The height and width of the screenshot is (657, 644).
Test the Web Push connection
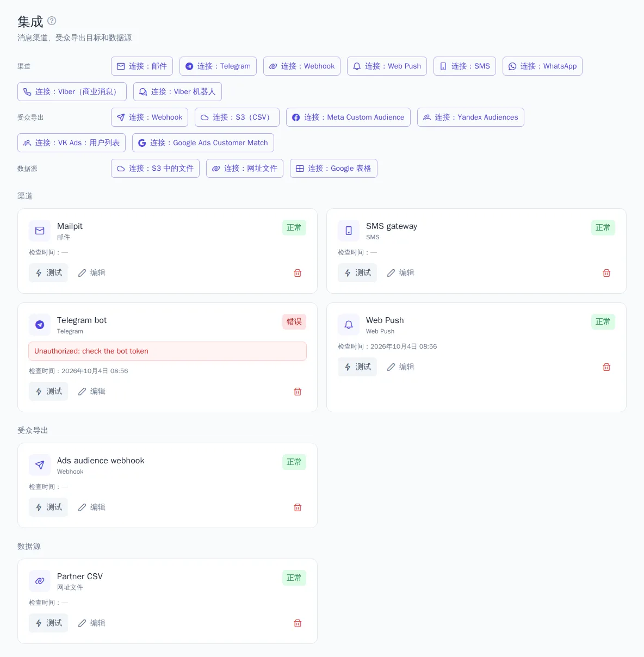tap(357, 367)
